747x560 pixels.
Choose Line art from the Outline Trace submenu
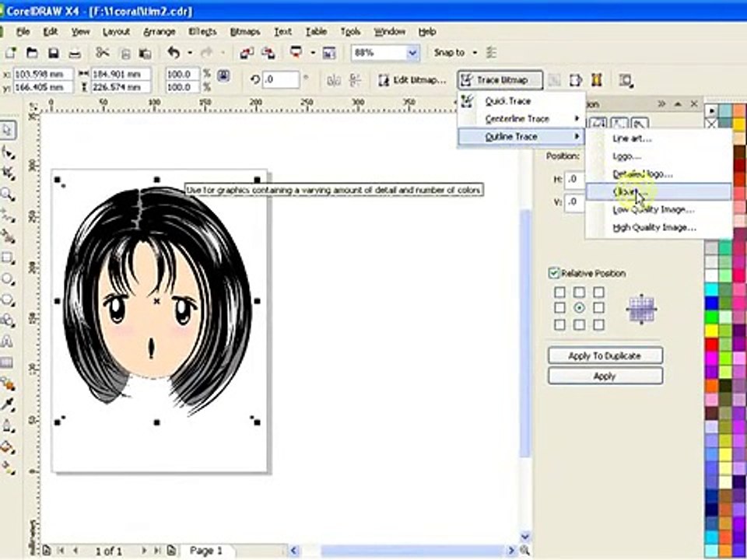click(x=659, y=138)
